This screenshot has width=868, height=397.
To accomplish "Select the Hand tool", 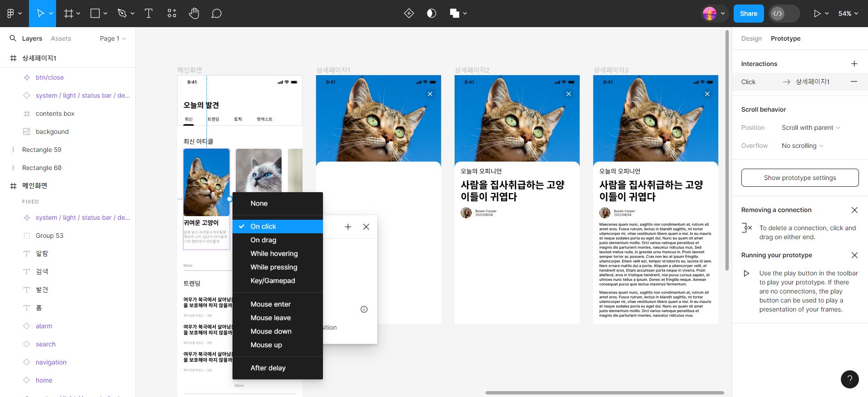I will pyautogui.click(x=194, y=14).
